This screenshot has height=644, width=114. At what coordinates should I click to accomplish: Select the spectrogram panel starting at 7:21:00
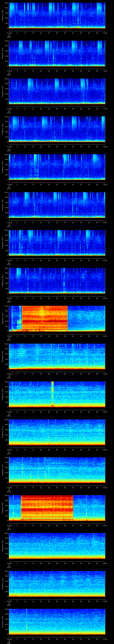tap(57, 281)
